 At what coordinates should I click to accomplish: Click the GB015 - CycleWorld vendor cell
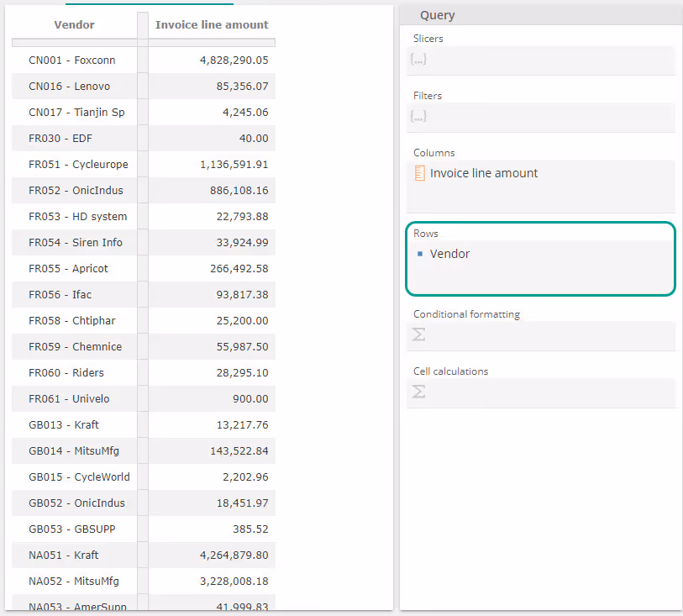(79, 477)
